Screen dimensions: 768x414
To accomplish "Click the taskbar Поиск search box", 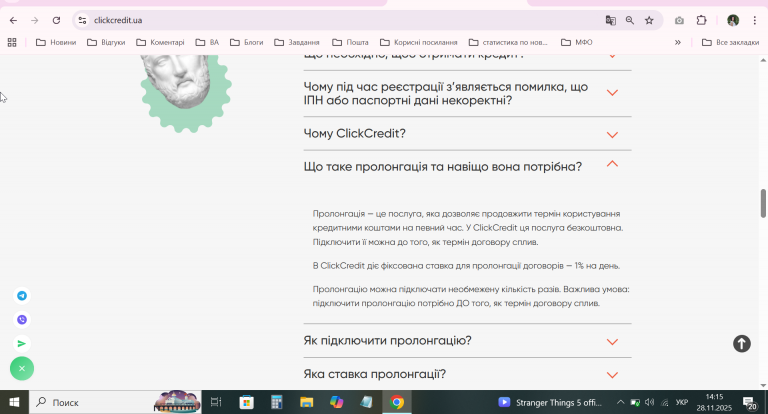I will point(115,402).
